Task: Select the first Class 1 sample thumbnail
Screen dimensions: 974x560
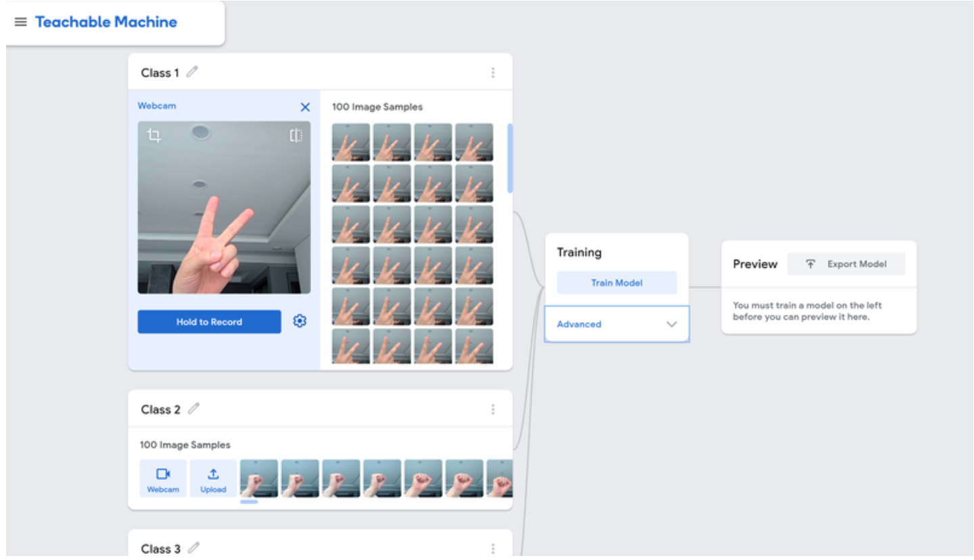Action: (x=350, y=142)
